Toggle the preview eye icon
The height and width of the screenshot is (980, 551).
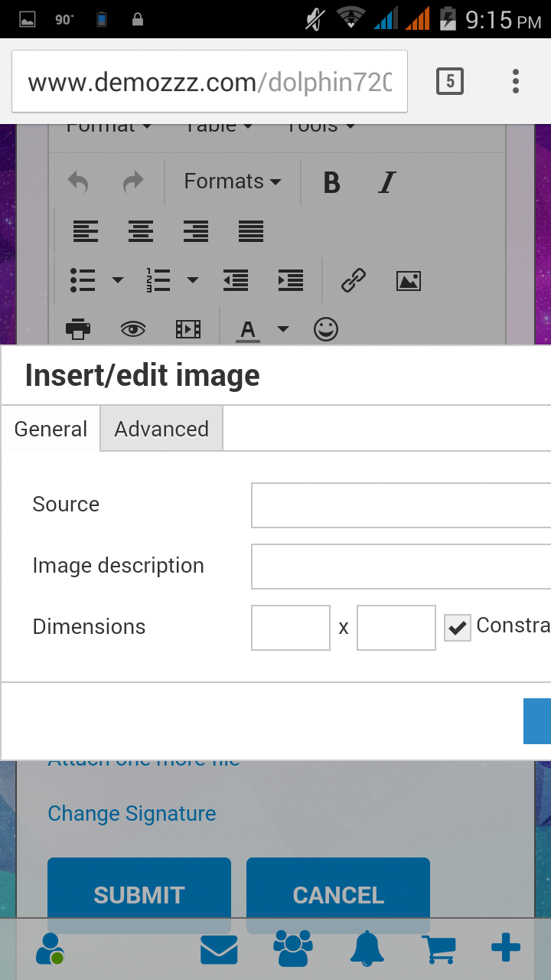[133, 329]
